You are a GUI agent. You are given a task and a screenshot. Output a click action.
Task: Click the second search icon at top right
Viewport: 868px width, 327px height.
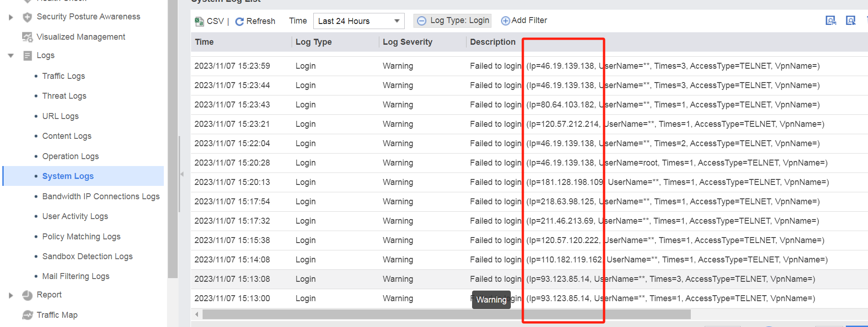850,20
